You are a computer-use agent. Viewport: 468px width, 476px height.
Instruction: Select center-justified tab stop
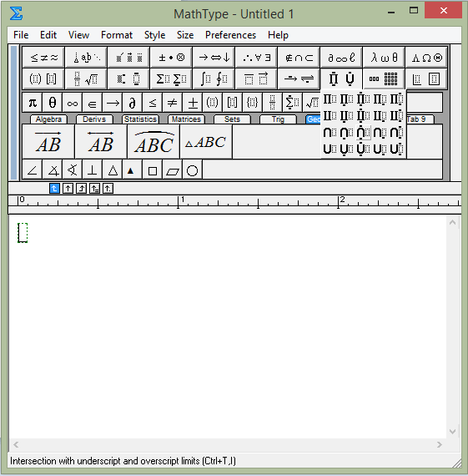point(68,189)
